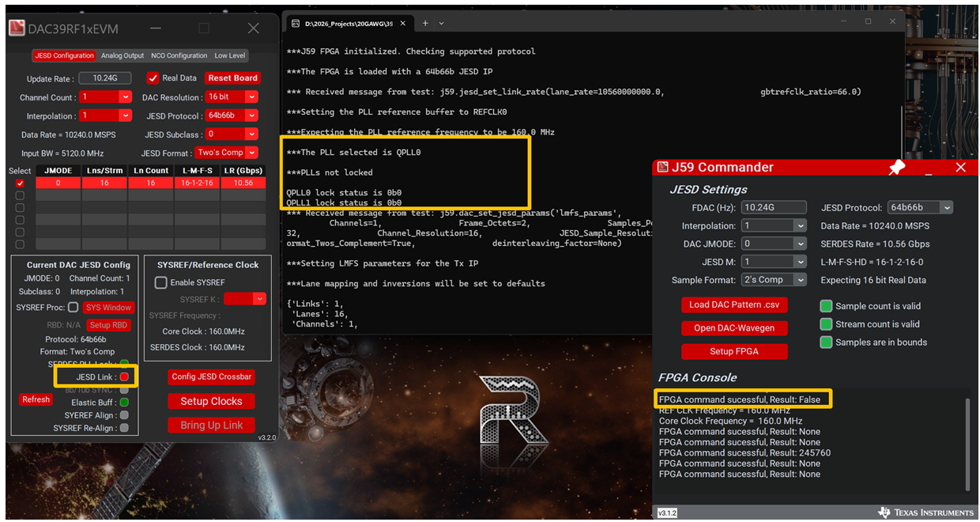Switch to the JESD Configuration tab

(64, 56)
